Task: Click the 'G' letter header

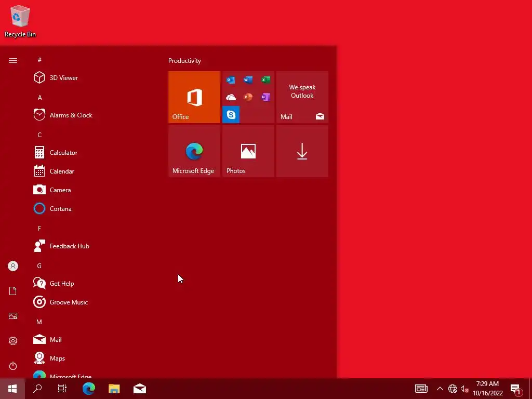Action: click(x=39, y=265)
